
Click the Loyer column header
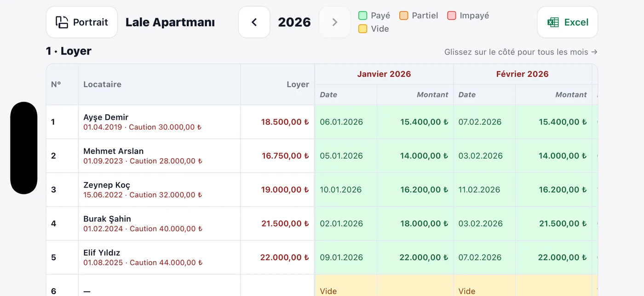pyautogui.click(x=277, y=84)
